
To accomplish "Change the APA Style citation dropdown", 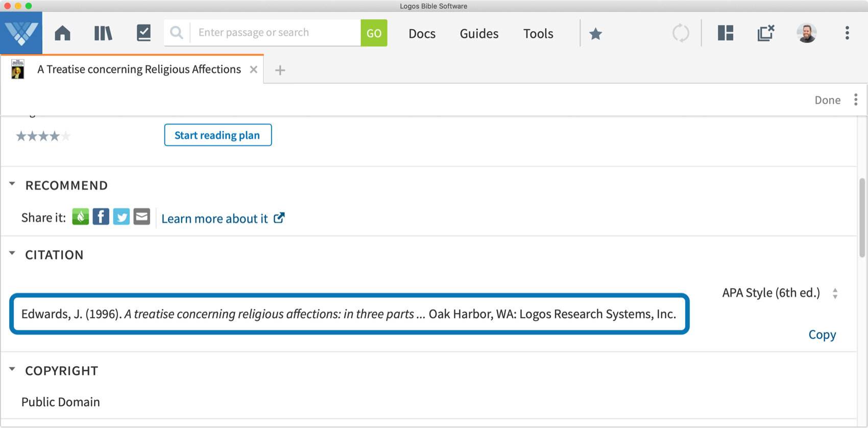I will coord(780,293).
